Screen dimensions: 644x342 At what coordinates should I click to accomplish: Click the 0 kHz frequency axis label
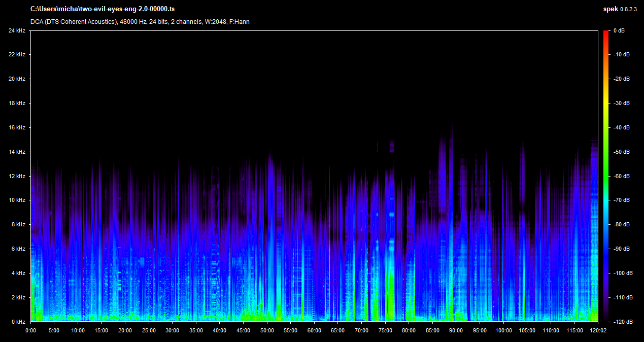click(x=18, y=322)
